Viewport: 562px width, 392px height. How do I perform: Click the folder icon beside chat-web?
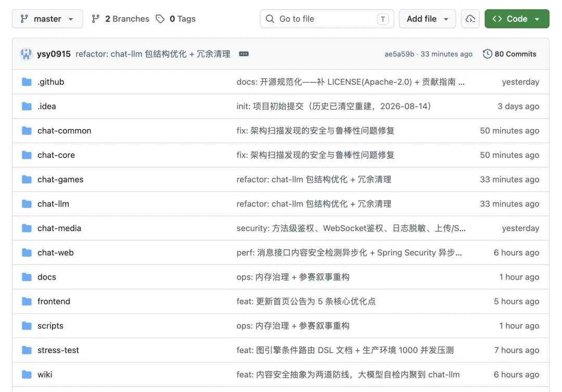[x=27, y=252]
